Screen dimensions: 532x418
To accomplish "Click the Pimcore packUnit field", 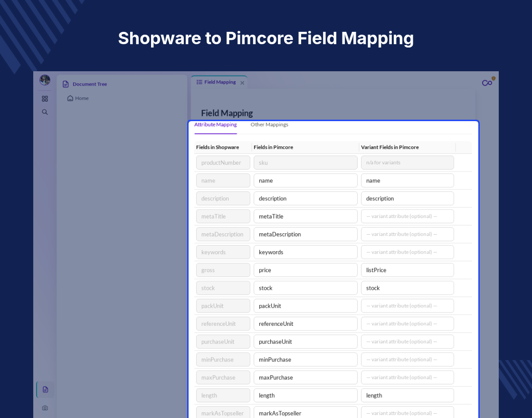I will pyautogui.click(x=305, y=306).
